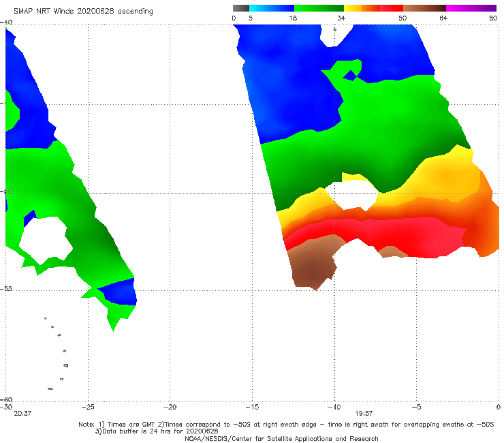
Task: Click the swath time '20:37'
Action: [22, 414]
